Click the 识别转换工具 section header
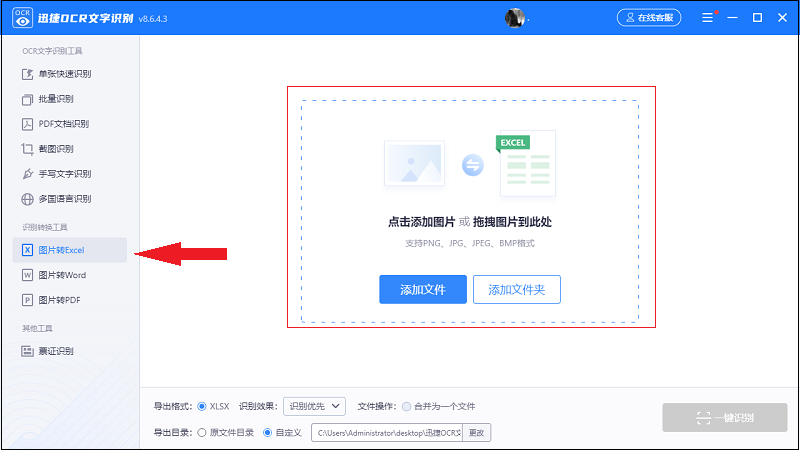The height and width of the screenshot is (450, 800). tap(44, 227)
